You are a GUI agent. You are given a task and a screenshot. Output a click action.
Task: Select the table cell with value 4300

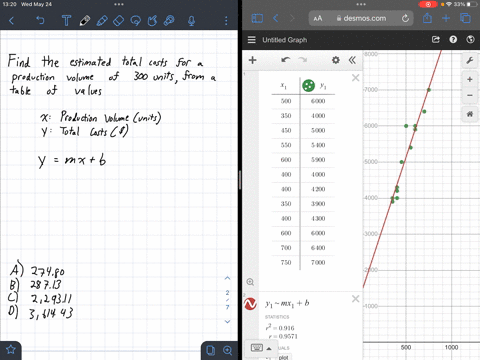coord(318,218)
